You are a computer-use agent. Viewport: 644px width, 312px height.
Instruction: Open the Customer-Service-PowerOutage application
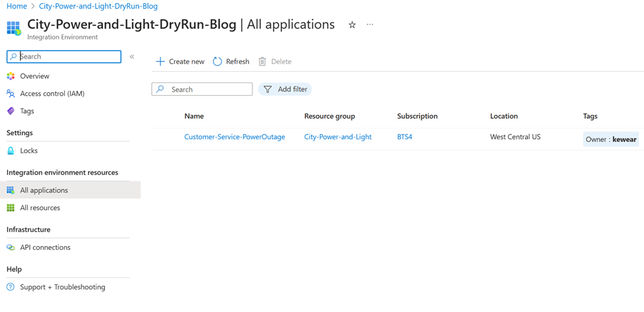click(234, 137)
